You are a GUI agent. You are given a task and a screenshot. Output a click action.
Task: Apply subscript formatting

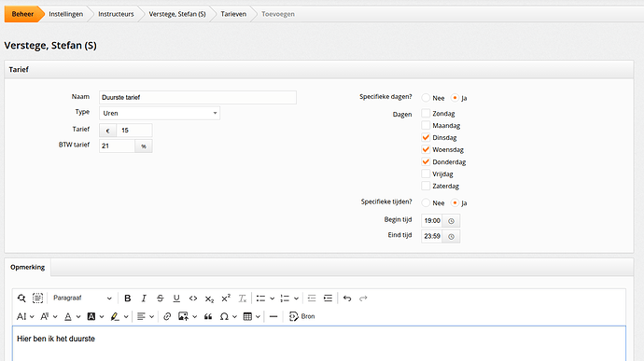[209, 299]
